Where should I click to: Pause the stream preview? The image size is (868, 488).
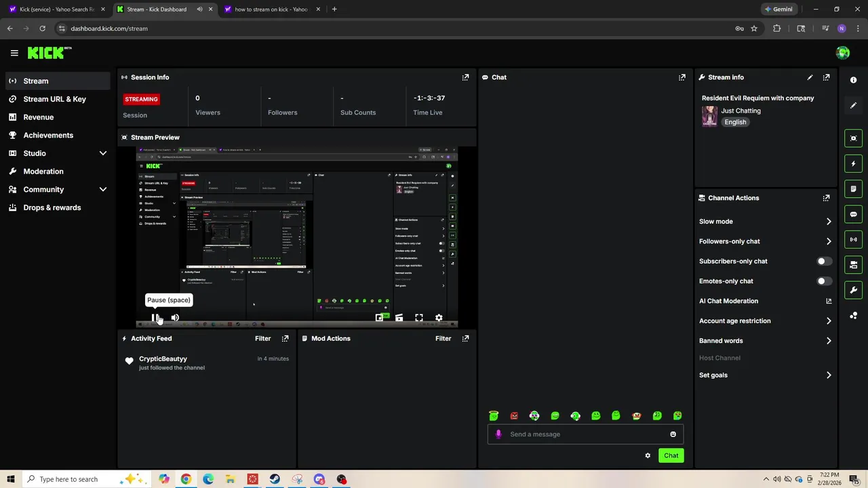[x=155, y=317]
